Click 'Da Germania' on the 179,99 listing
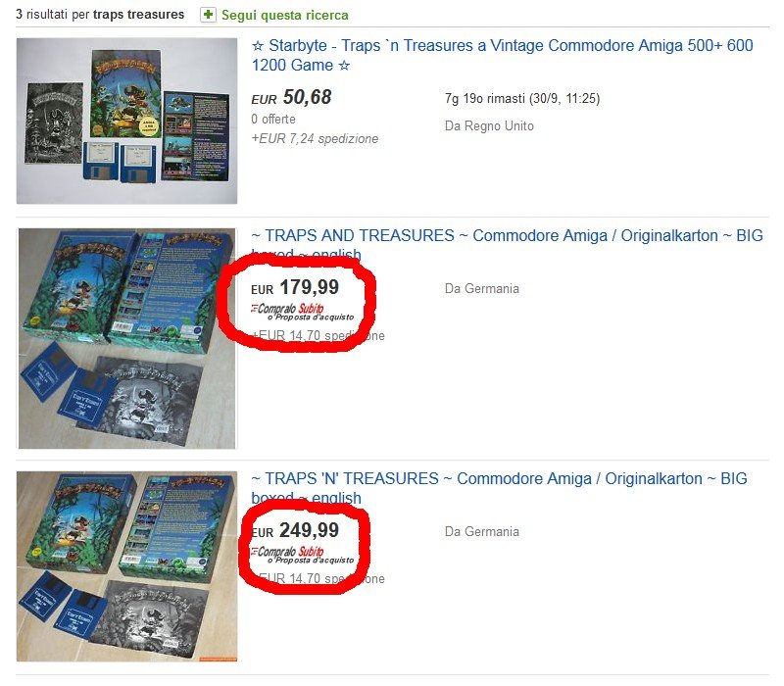This screenshot has width=784, height=686. click(x=482, y=288)
